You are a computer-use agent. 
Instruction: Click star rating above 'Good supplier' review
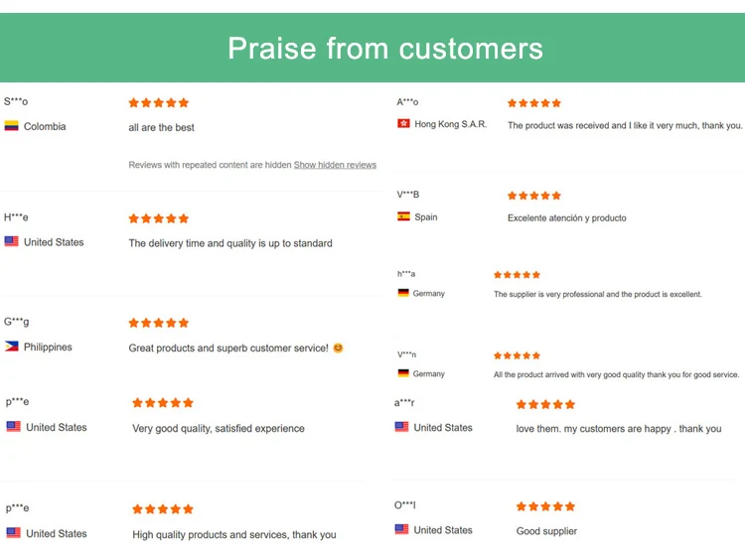point(545,506)
